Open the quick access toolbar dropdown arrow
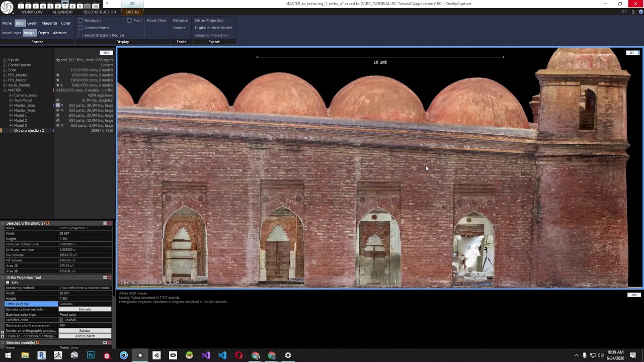This screenshot has width=644, height=362. coord(107,4)
